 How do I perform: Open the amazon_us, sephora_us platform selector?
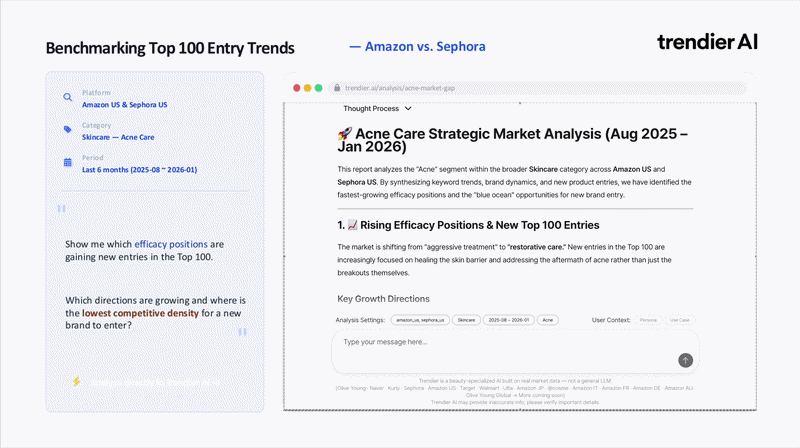pyautogui.click(x=419, y=320)
